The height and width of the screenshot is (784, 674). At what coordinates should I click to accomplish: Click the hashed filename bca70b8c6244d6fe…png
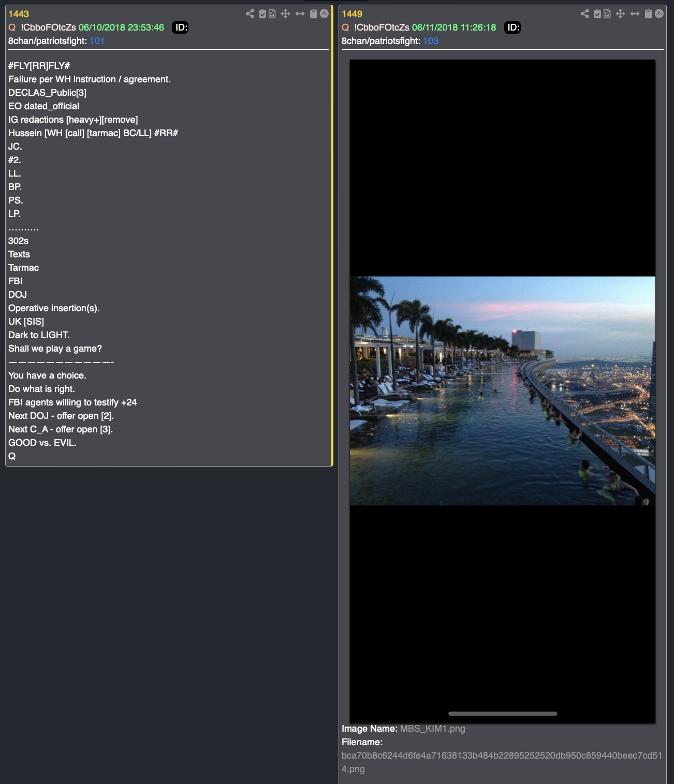click(x=502, y=762)
